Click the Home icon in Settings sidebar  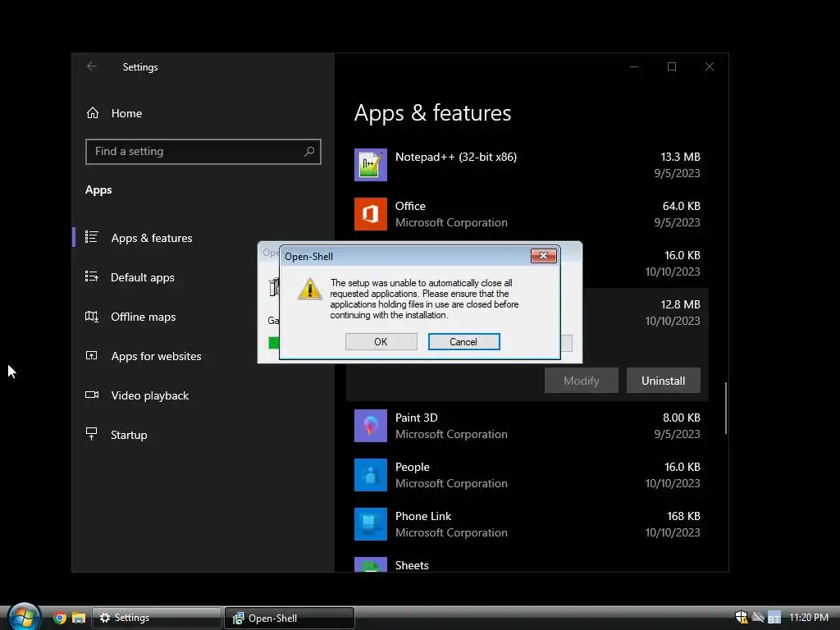[x=93, y=113]
